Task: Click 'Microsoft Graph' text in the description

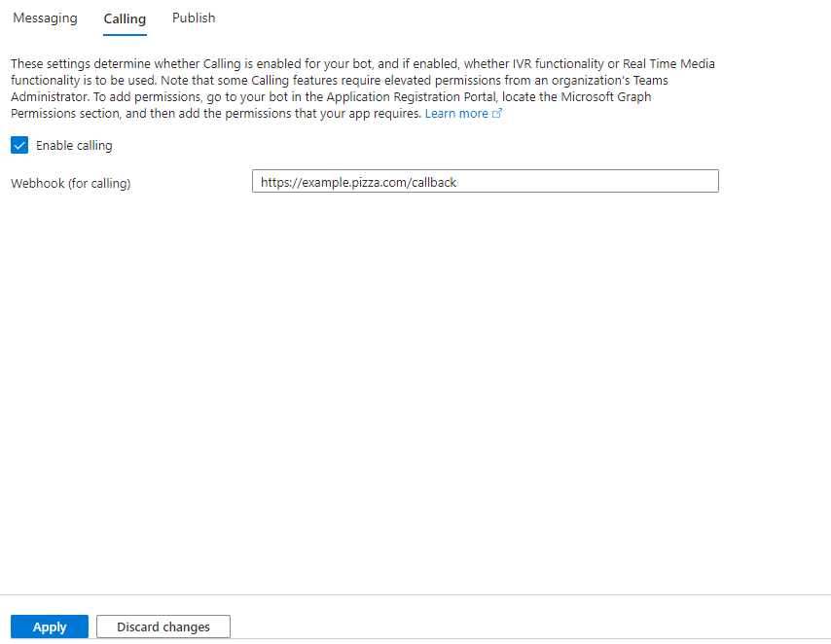Action: (x=606, y=97)
